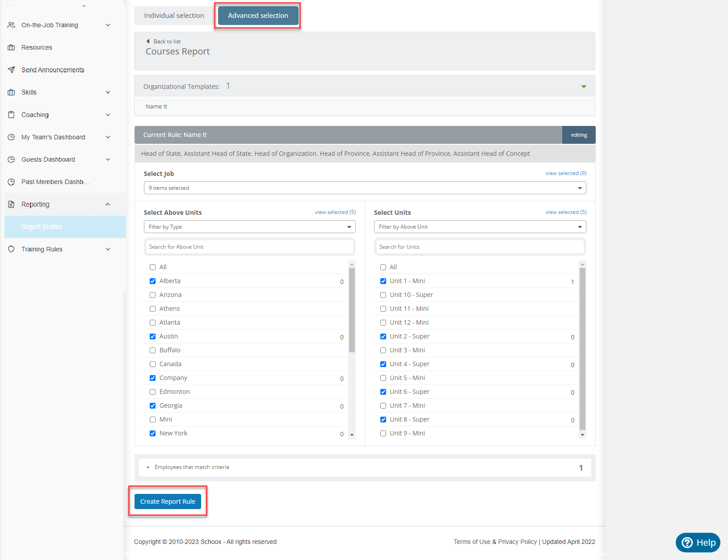Open the Resources section icon

coord(12,47)
